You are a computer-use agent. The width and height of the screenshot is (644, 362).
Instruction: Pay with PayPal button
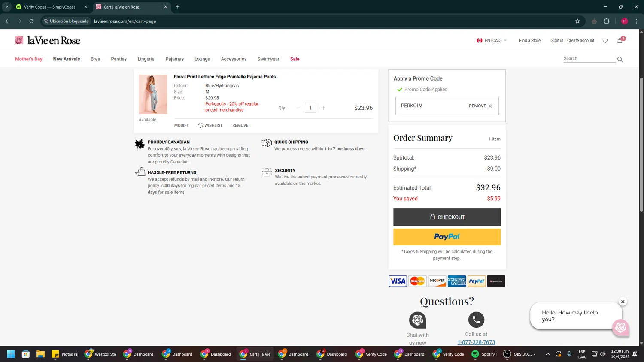447,237
